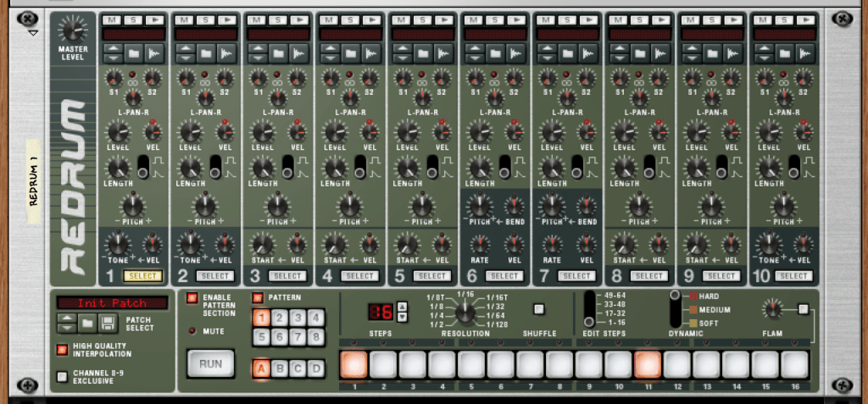Switch to pattern bank C
This screenshot has height=404, width=868.
coord(298,368)
